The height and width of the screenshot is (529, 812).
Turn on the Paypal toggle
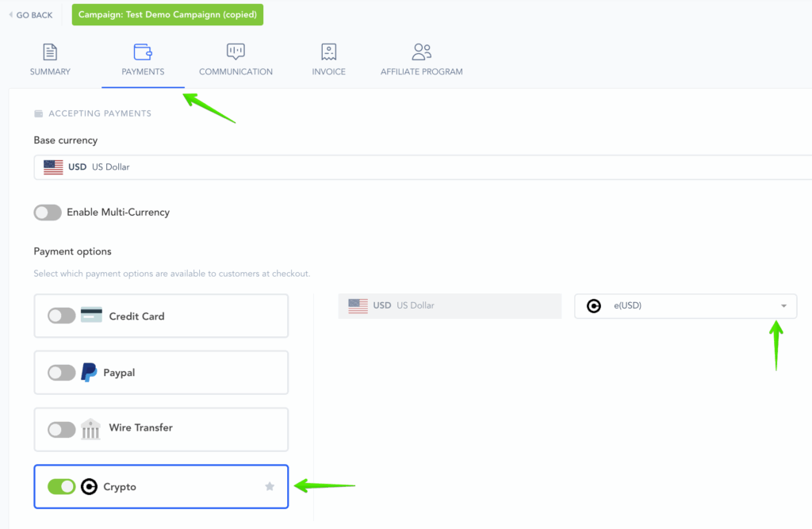click(62, 373)
